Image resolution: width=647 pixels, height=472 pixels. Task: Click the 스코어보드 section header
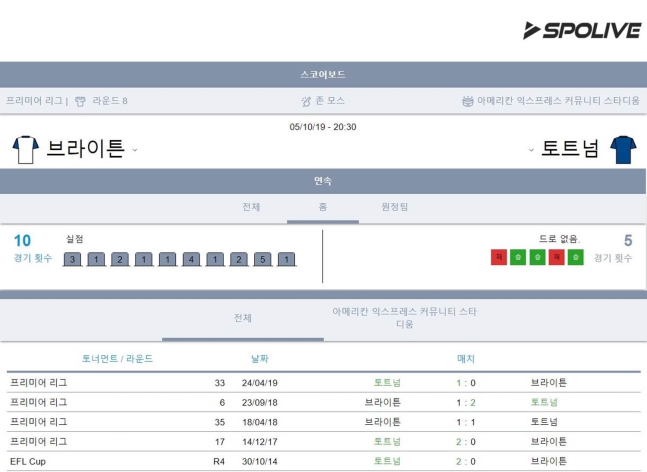[x=323, y=75]
